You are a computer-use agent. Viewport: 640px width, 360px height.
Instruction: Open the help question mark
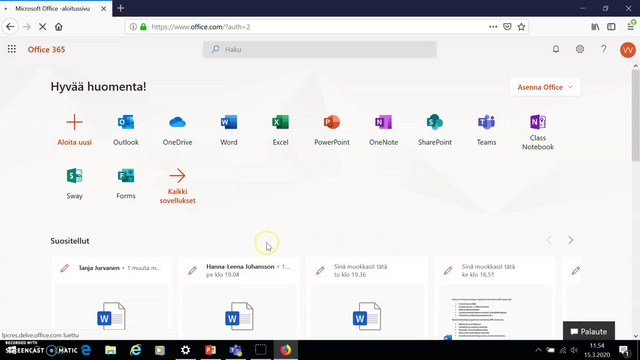604,49
